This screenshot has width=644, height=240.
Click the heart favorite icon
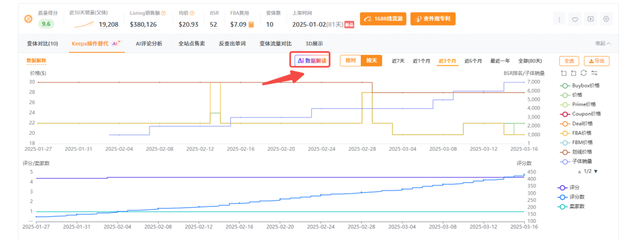575,19
